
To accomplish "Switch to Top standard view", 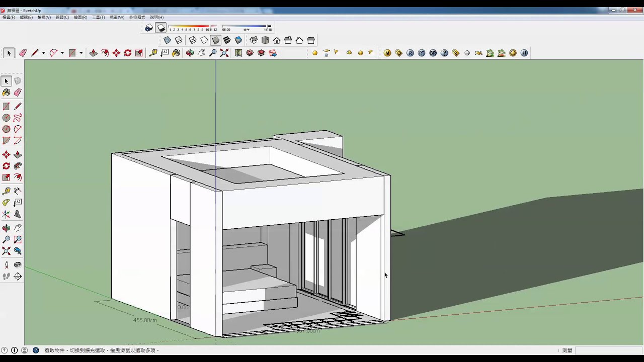I will [265, 40].
